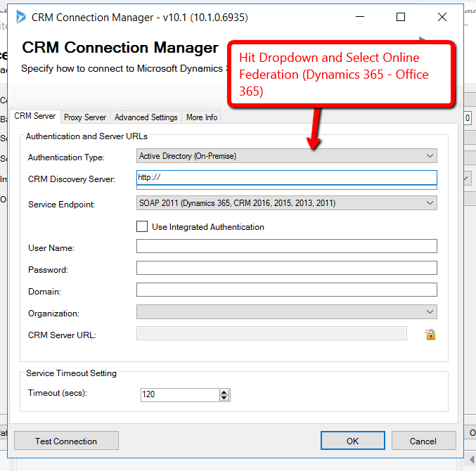
Task: Close the CRM Connection Manager window
Action: point(442,17)
